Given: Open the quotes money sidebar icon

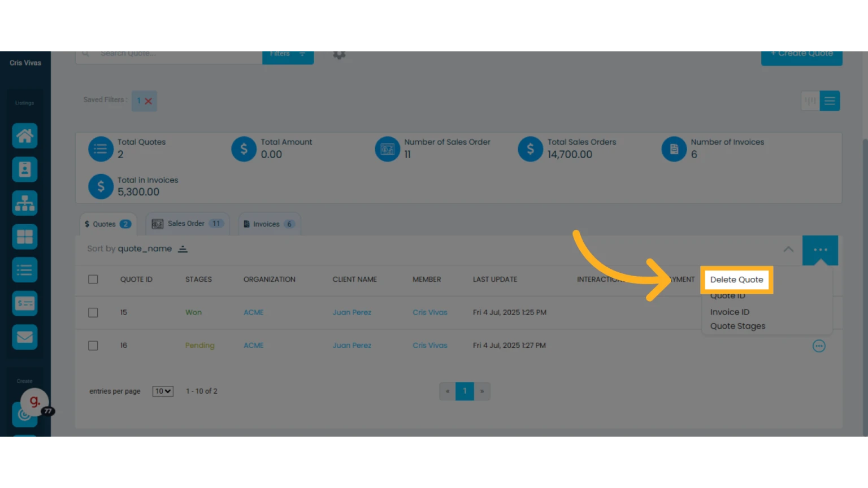Looking at the screenshot, I should tap(25, 303).
